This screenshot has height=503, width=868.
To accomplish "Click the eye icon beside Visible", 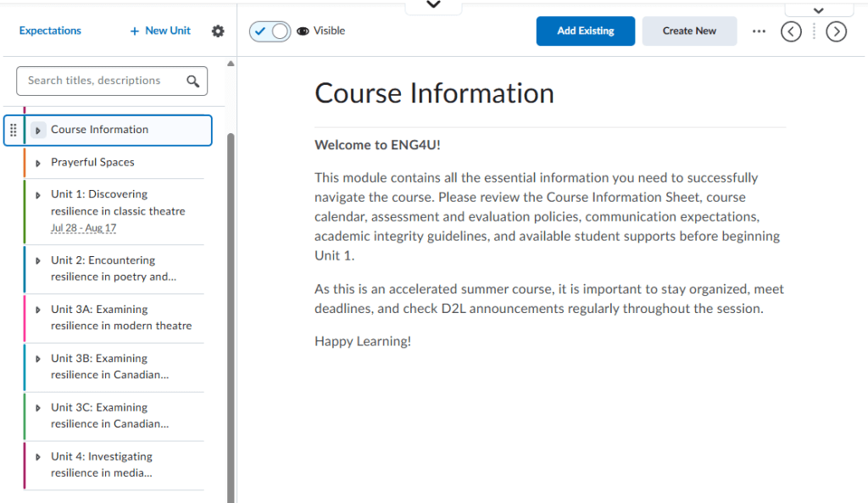I will 303,31.
